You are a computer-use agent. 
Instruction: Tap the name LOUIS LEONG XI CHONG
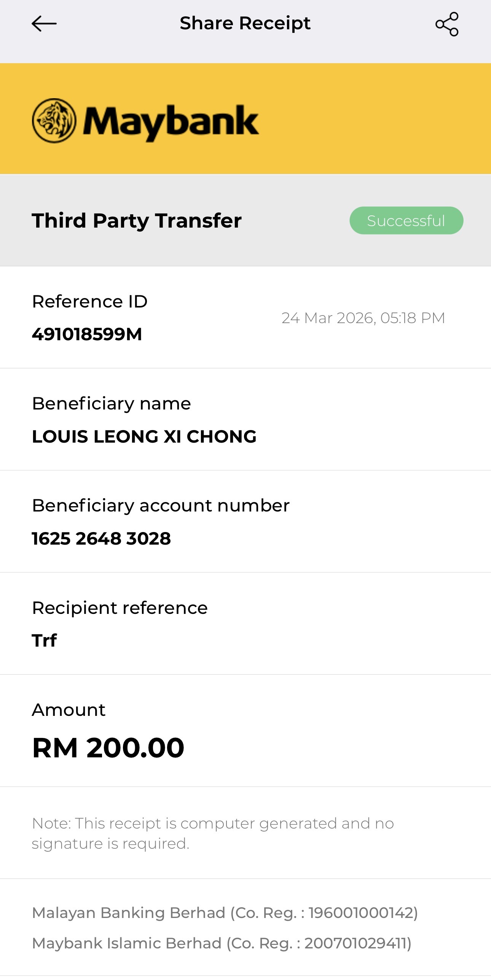144,437
